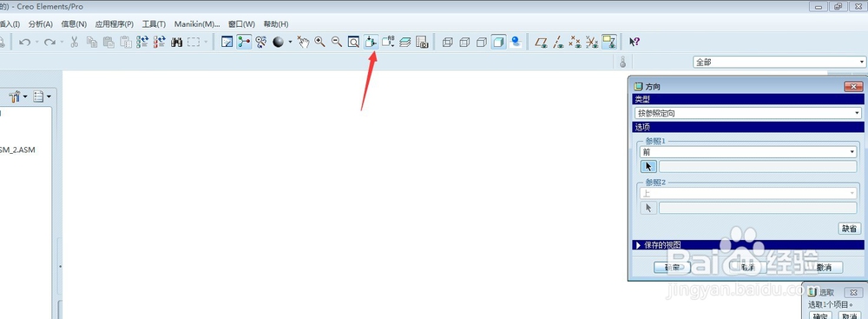Select Hidden Line display style icon
Image resolution: width=868 pixels, height=319 pixels.
click(x=465, y=43)
